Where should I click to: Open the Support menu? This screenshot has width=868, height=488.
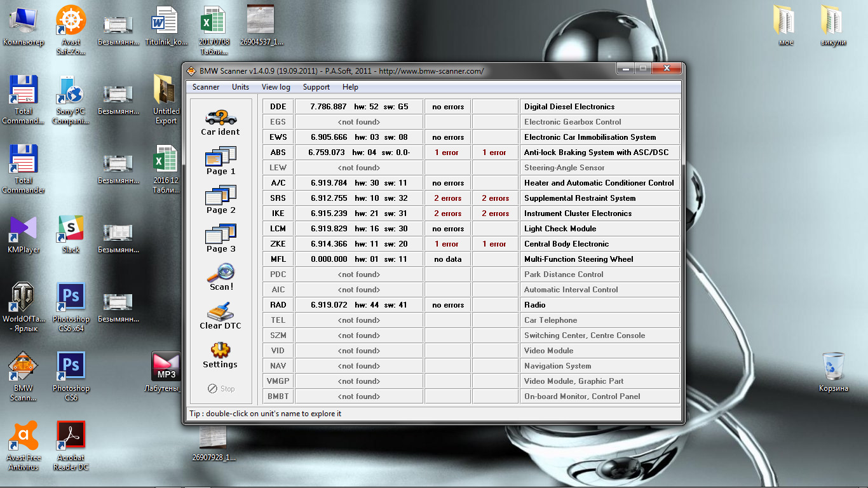pos(316,87)
